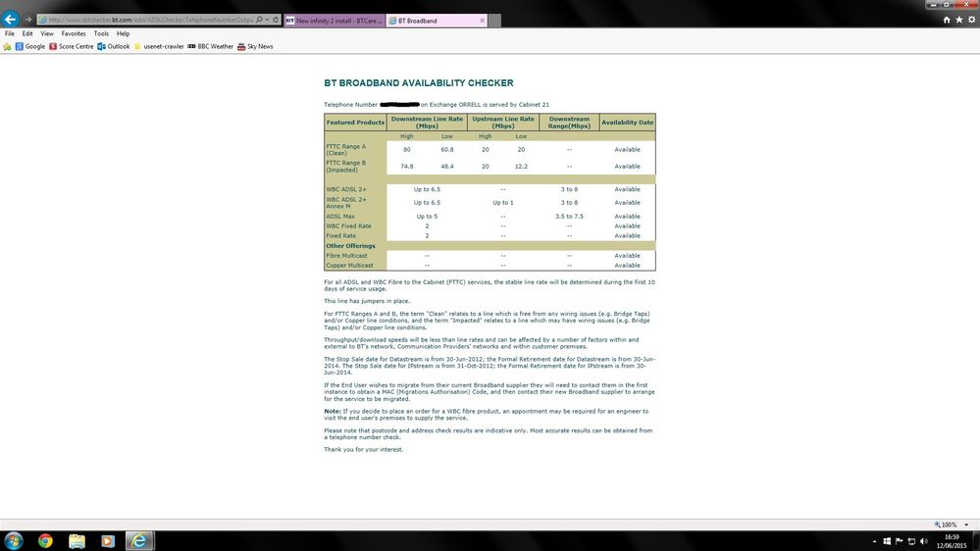Screen dimensions: 980x551
Task: Click the Downstream Line Rate (Mbps) header
Action: pos(427,123)
